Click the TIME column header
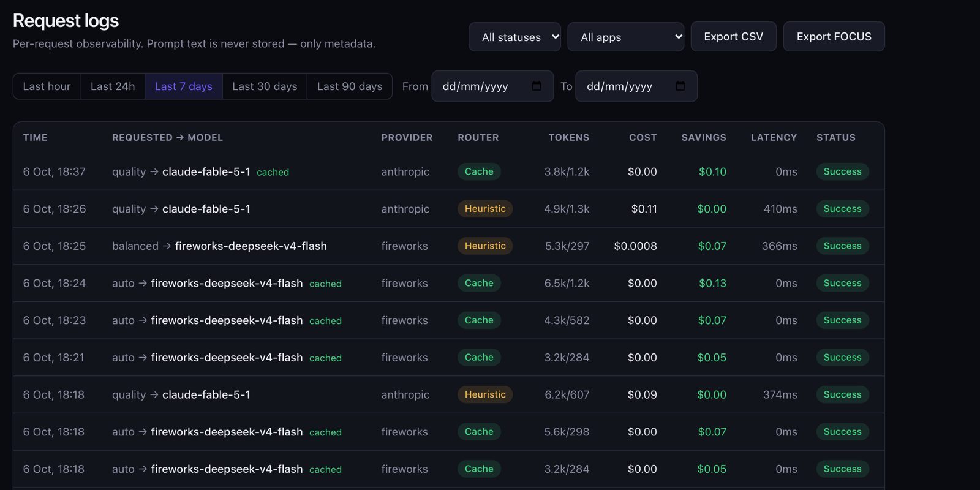 36,138
